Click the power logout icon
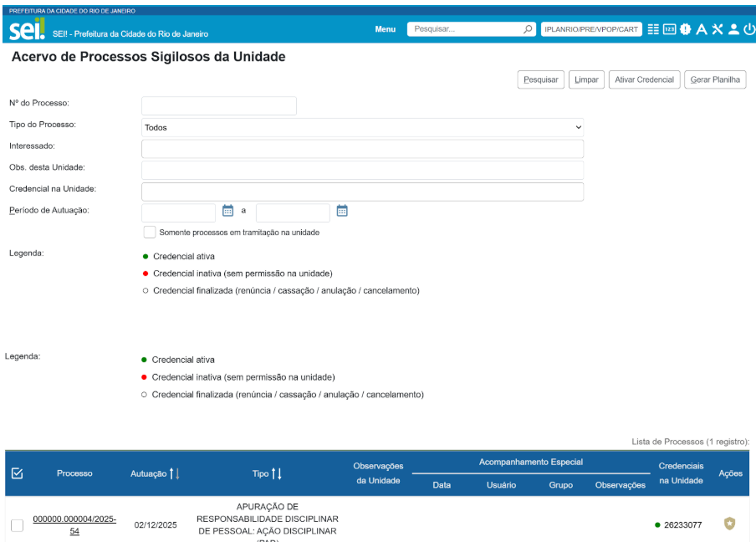 click(748, 29)
